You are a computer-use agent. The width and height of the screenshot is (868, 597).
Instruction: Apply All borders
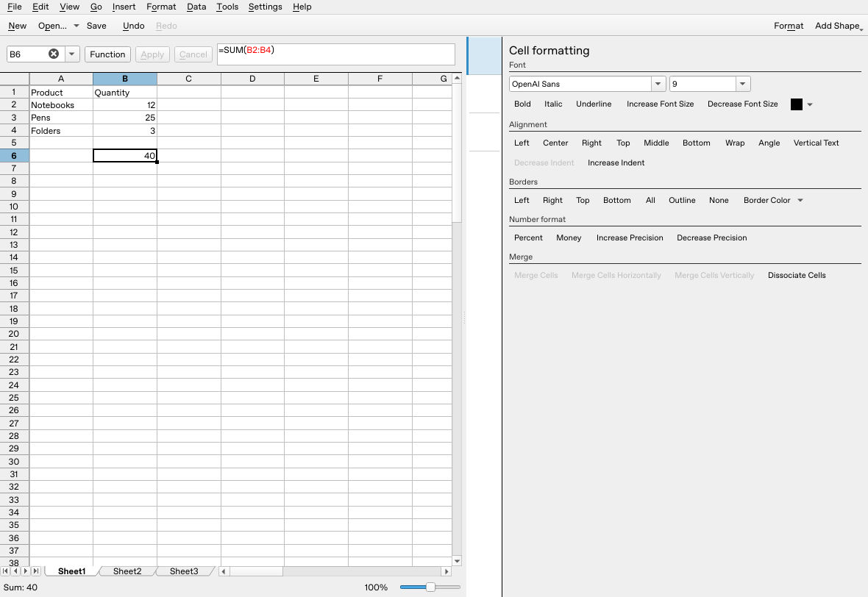pyautogui.click(x=650, y=200)
